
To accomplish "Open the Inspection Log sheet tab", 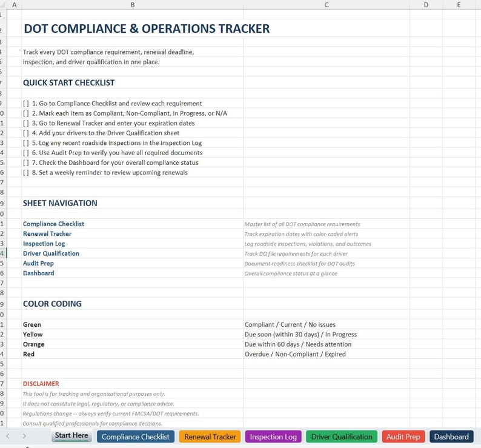I will pos(273,436).
